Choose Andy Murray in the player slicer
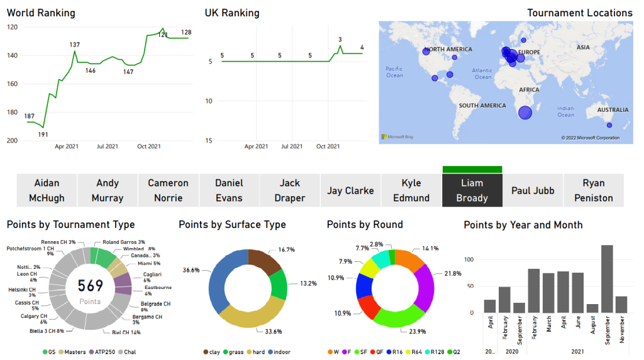The image size is (644, 360). point(108,190)
